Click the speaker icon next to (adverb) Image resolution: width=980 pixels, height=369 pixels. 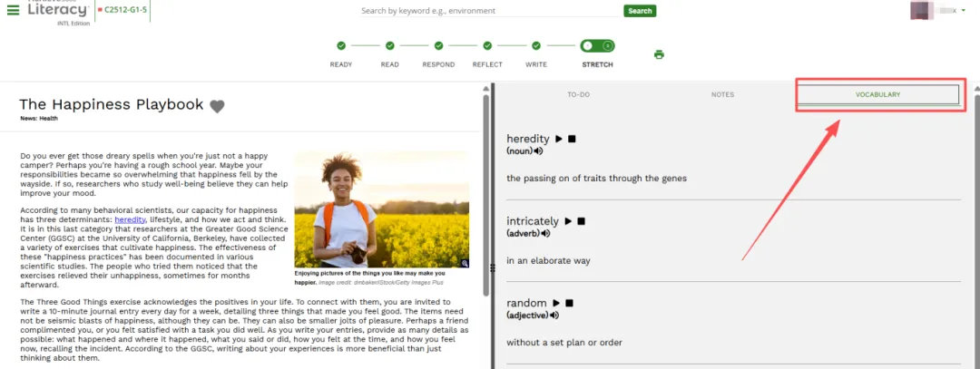[545, 234]
